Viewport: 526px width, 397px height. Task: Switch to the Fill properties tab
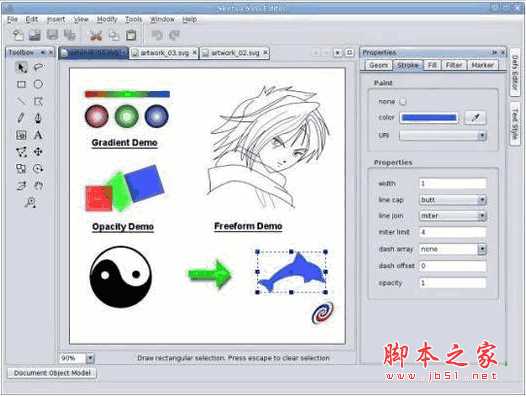432,65
